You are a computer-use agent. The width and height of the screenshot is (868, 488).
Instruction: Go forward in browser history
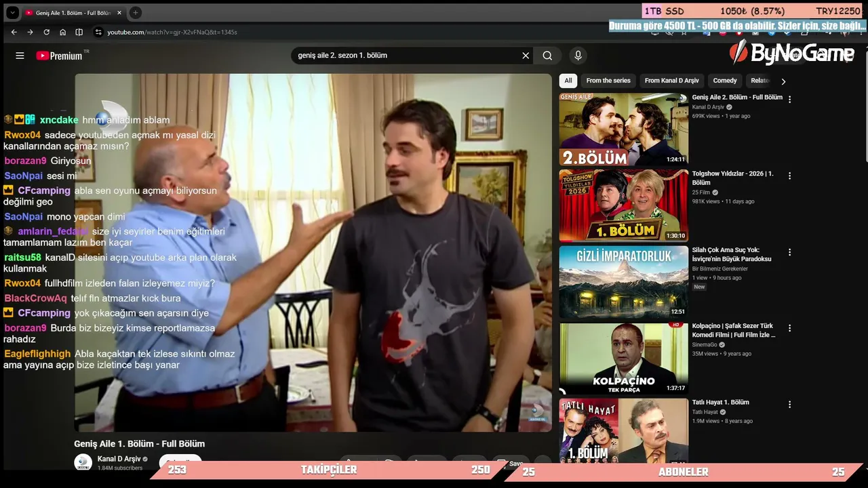30,32
